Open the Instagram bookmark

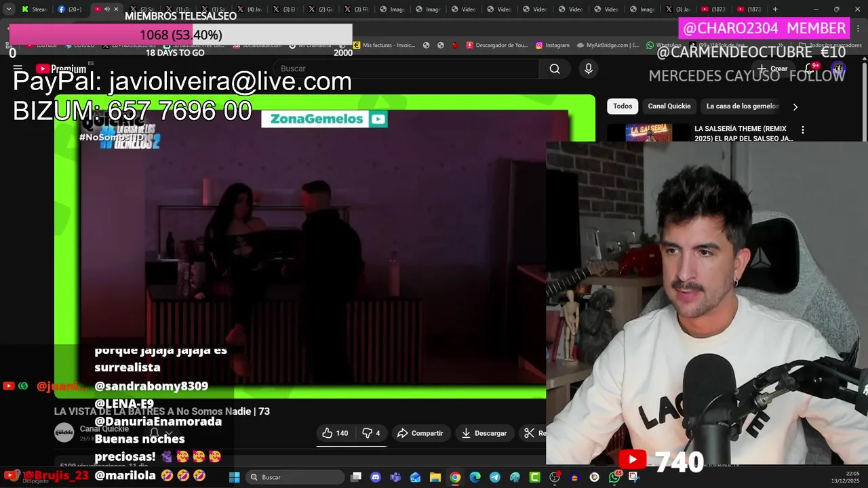point(553,45)
